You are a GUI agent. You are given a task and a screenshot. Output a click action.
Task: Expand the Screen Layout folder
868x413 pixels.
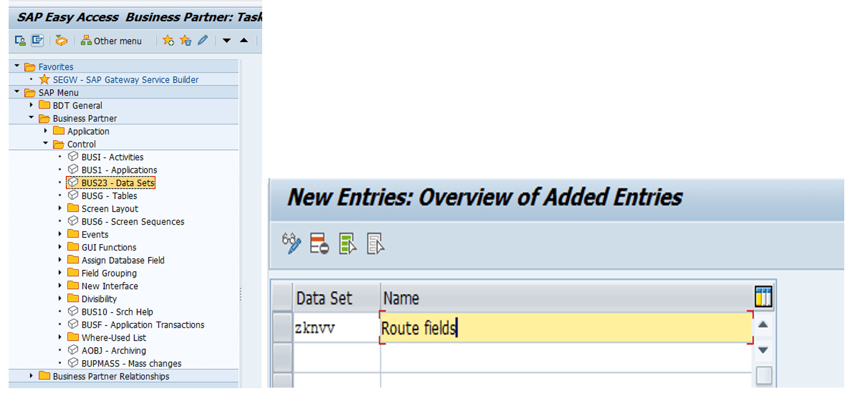tap(60, 208)
